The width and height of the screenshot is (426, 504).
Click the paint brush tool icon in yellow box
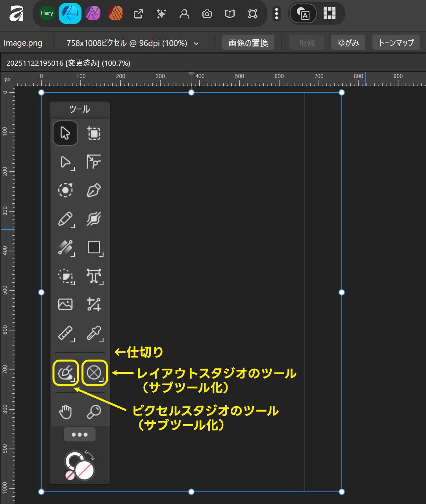(x=66, y=373)
